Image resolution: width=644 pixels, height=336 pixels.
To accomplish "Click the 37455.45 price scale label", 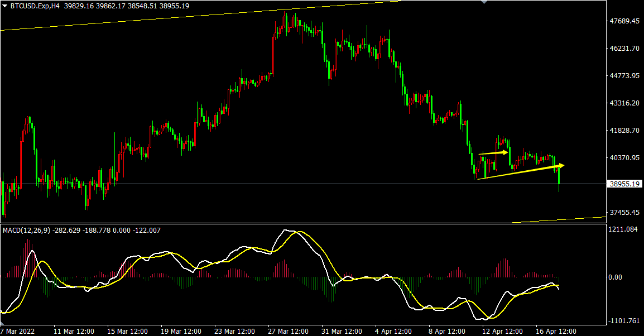I will click(625, 213).
